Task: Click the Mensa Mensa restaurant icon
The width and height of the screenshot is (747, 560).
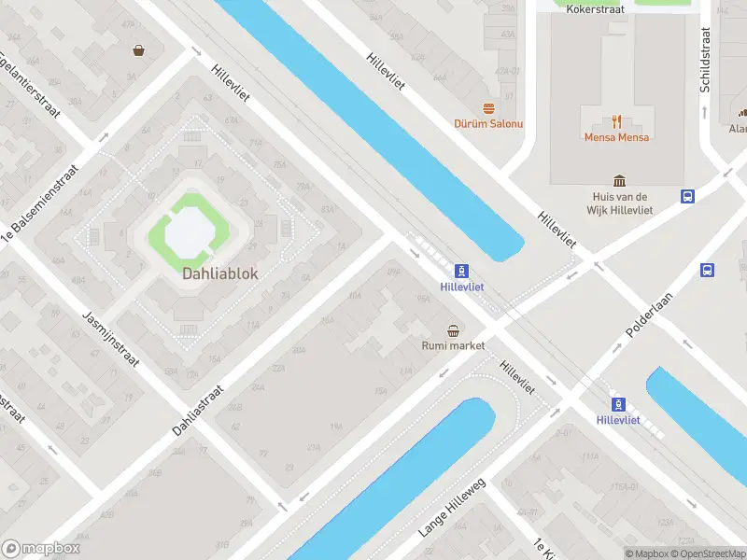Action: click(x=617, y=122)
